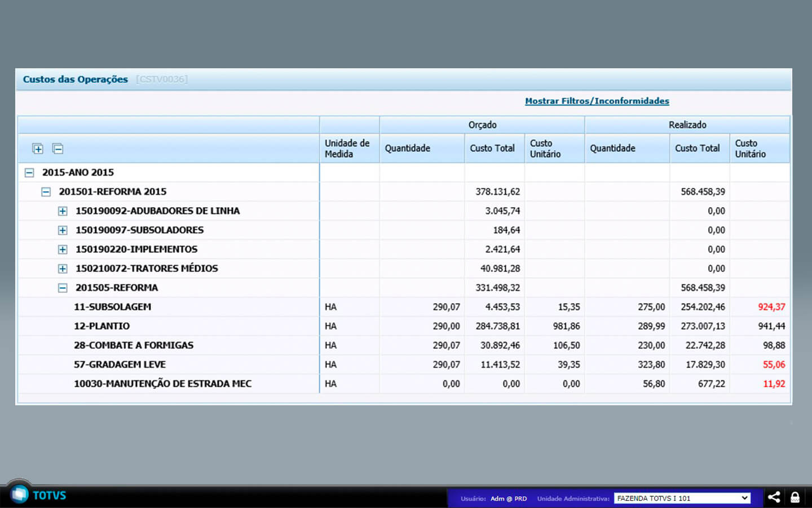Click the share icon in bottom bar
This screenshot has width=812, height=508.
tap(774, 497)
